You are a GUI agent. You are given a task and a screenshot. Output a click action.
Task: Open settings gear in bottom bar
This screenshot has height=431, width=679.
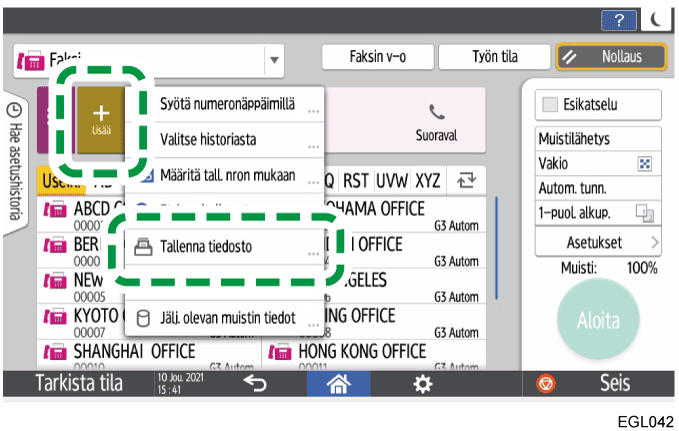click(424, 383)
